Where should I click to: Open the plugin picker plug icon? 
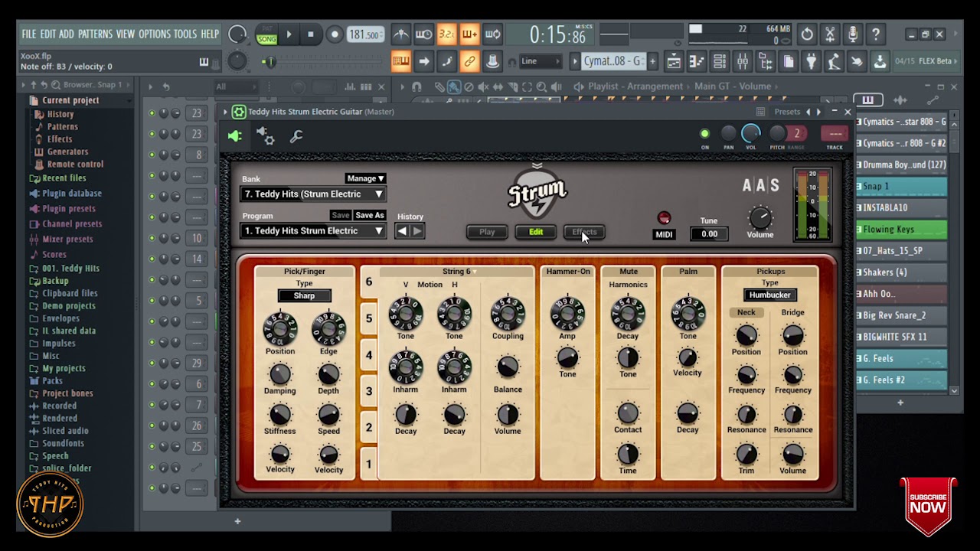812,61
